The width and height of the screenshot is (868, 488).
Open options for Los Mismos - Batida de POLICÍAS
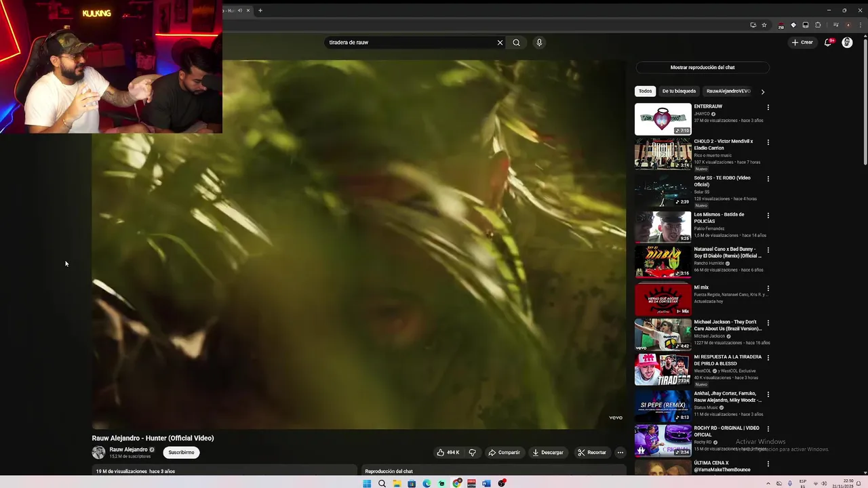(x=768, y=216)
